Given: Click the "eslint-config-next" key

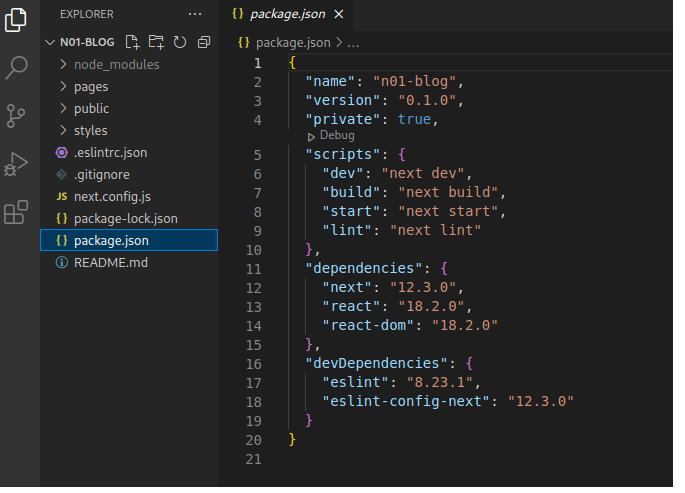Looking at the screenshot, I should 406,401.
